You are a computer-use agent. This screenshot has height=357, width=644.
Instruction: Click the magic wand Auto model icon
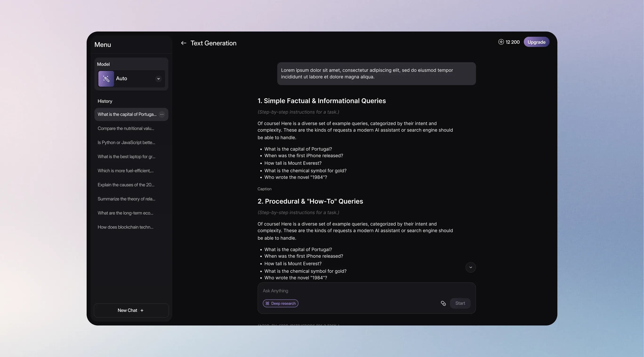[x=106, y=79]
